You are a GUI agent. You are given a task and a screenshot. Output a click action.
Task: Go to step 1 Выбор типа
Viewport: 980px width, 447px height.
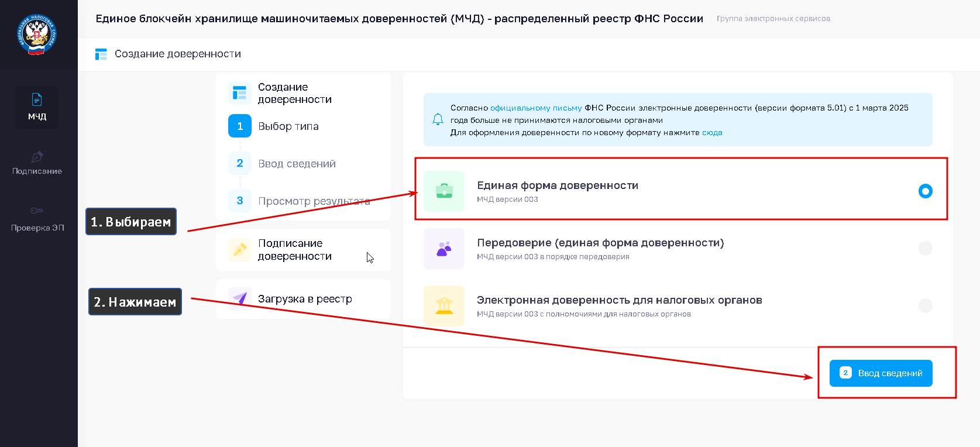coord(274,126)
